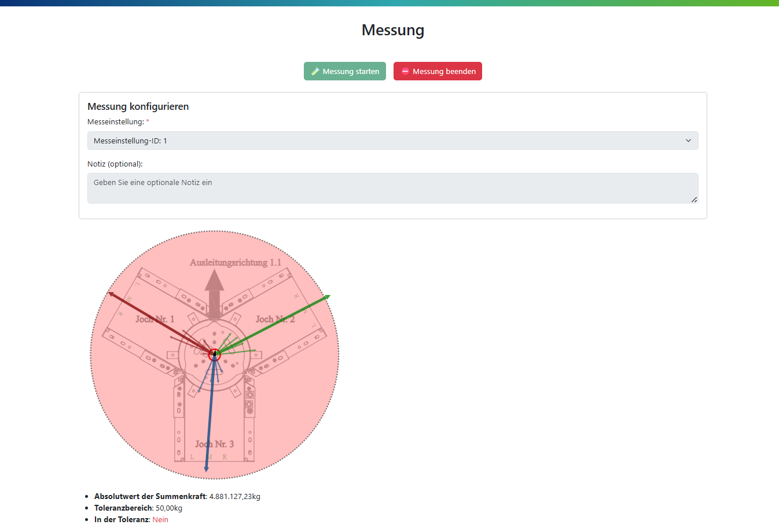Click the red stop icon on Messung beenden
The height and width of the screenshot is (532, 779).
[x=405, y=72]
